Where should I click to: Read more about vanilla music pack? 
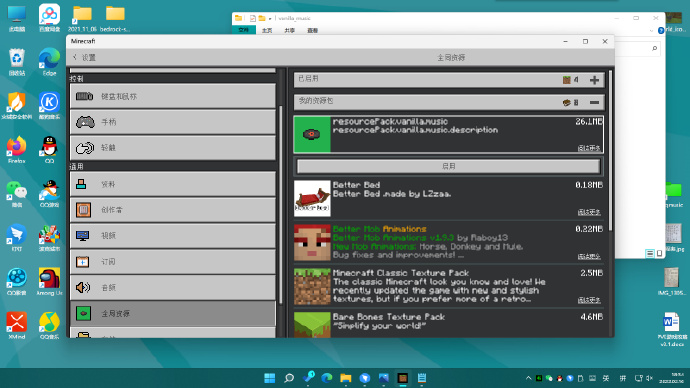(x=589, y=148)
